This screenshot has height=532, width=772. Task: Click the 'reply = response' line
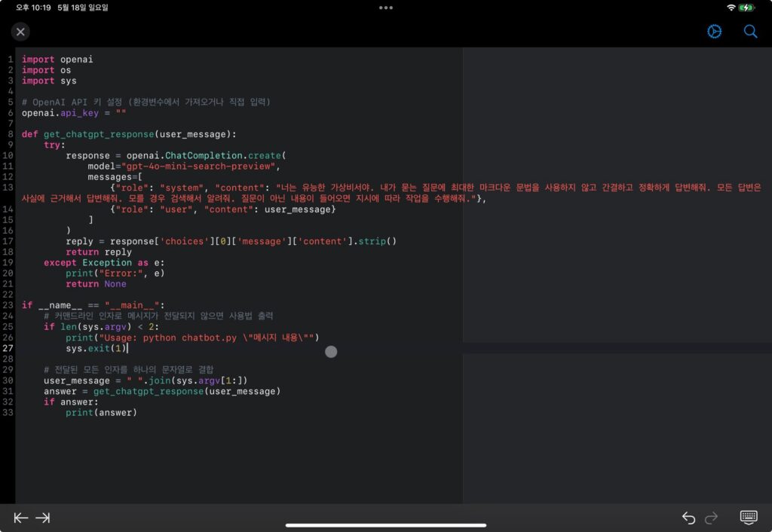(x=231, y=242)
